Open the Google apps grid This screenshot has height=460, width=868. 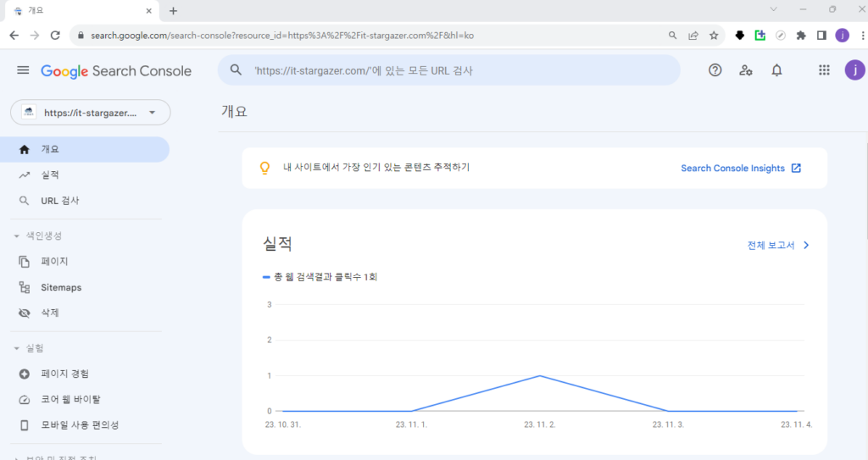tap(824, 70)
